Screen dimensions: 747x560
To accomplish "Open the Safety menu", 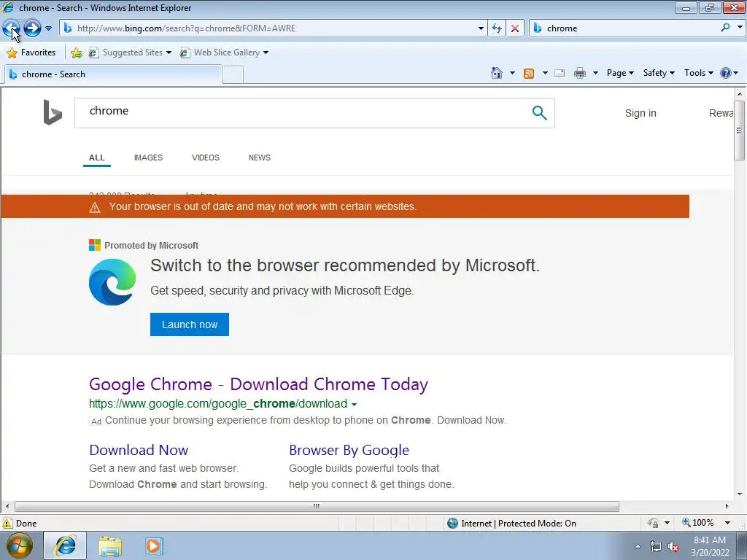I will click(659, 73).
